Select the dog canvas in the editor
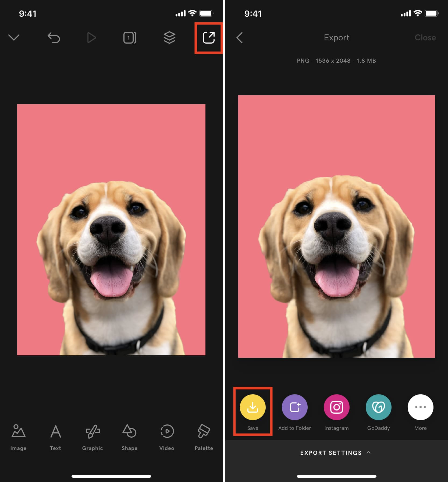 [111, 230]
